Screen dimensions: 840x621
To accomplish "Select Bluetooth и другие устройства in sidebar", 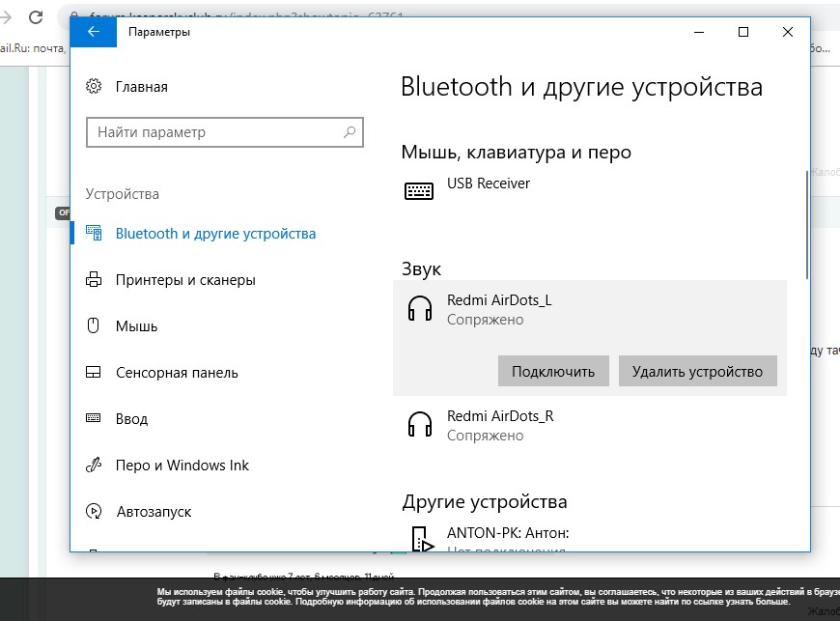I will 215,234.
